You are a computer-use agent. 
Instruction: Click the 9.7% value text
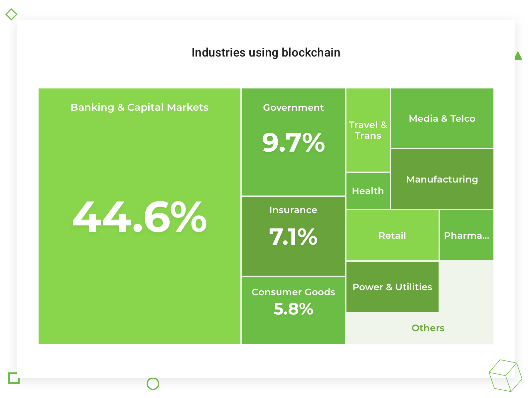pos(293,142)
